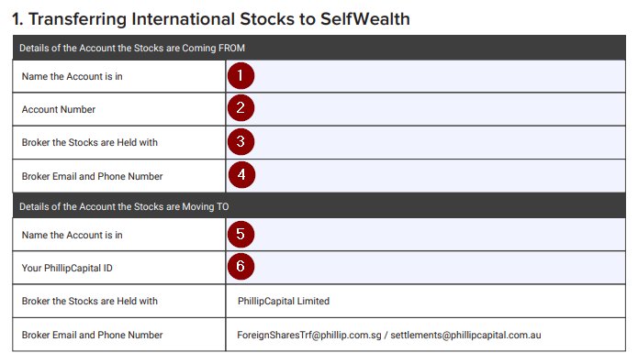
Task: Focus the FROM broker email and phone field
Action: tap(426, 176)
